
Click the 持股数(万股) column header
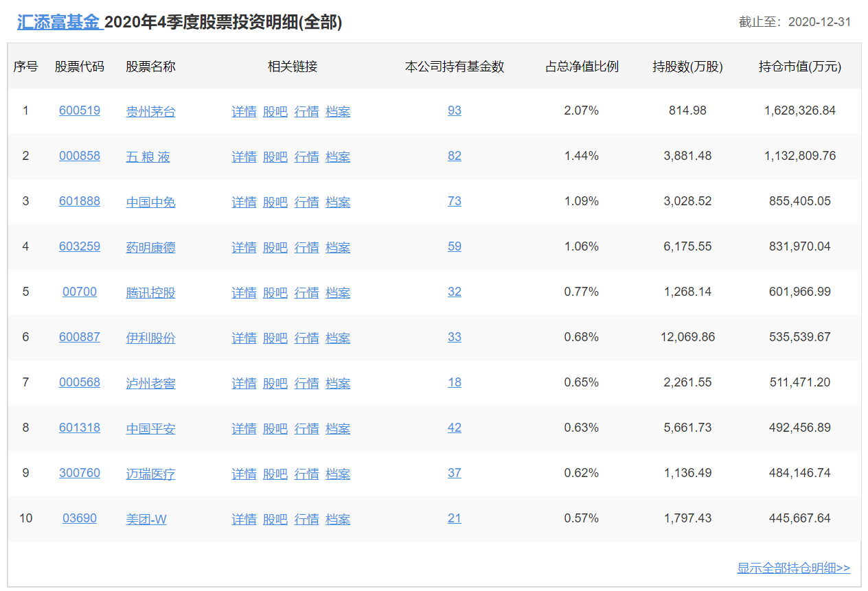[687, 67]
